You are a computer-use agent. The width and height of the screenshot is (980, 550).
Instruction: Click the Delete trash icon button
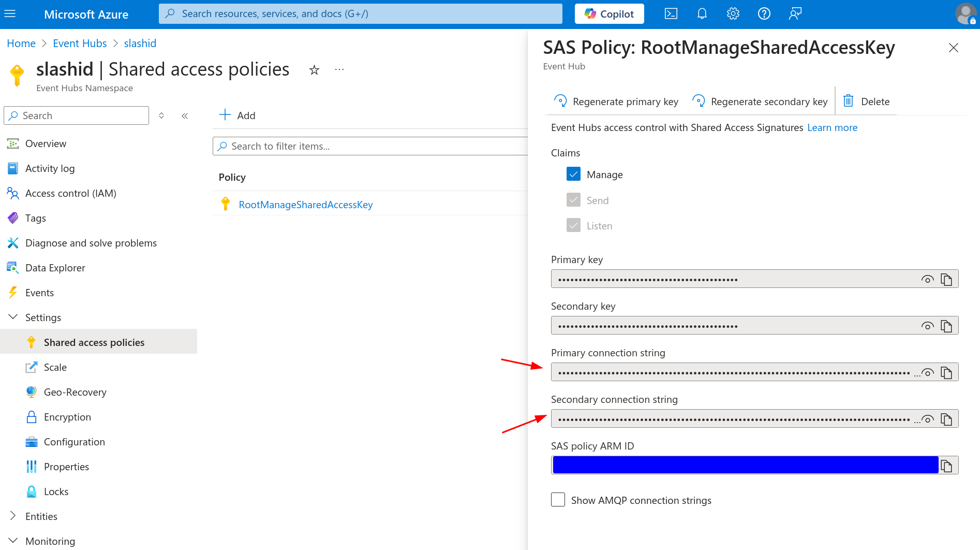(x=866, y=102)
